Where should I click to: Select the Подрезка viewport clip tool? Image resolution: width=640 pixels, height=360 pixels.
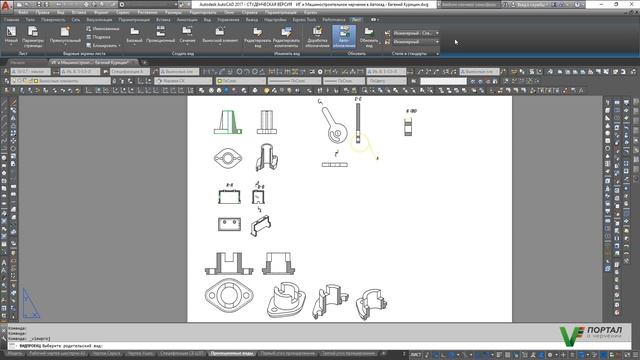point(98,37)
